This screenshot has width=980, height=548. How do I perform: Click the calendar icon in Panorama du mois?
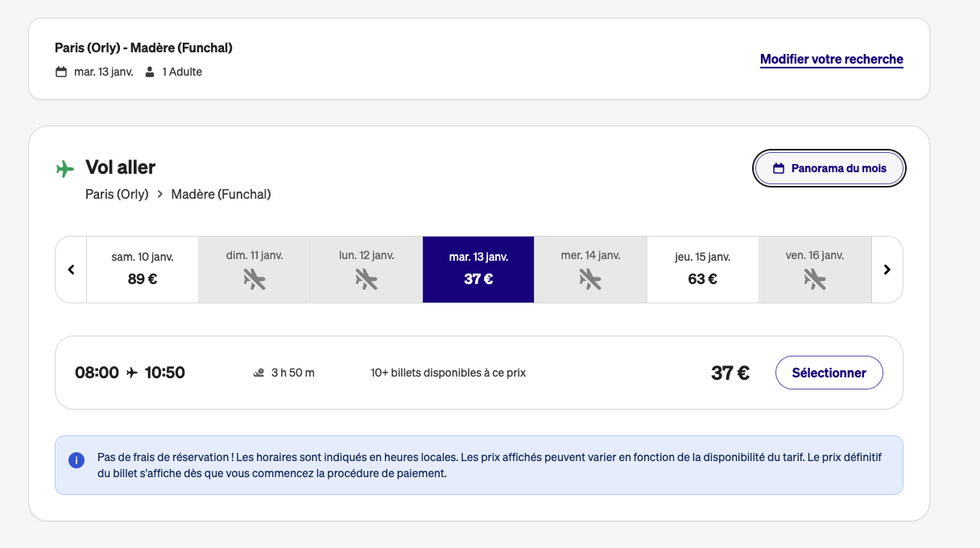click(779, 169)
